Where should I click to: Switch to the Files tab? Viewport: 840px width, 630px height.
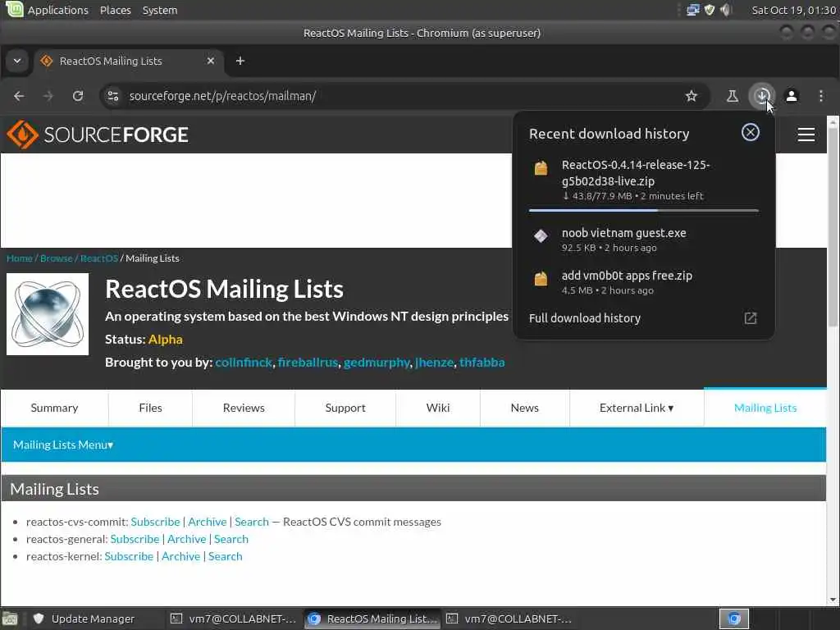coord(150,408)
